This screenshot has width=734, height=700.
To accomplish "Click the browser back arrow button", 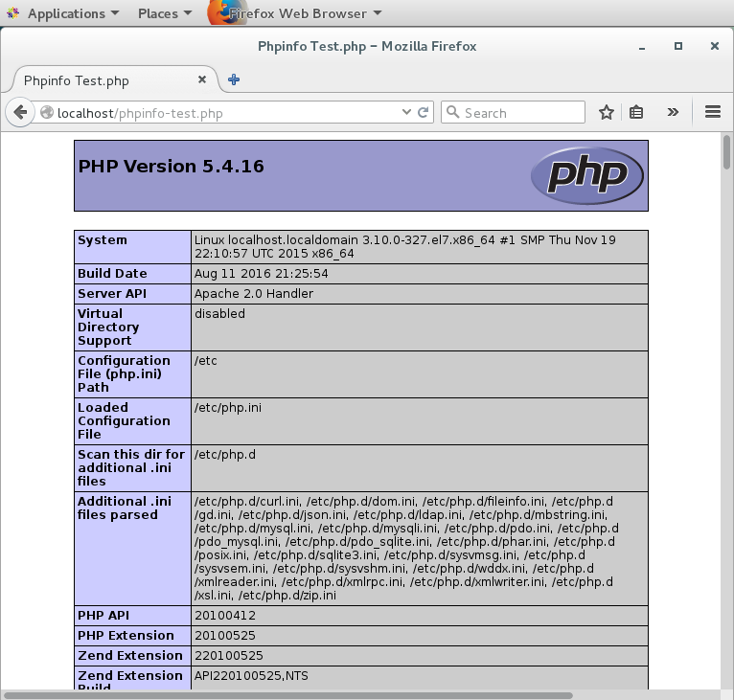I will coord(19,113).
